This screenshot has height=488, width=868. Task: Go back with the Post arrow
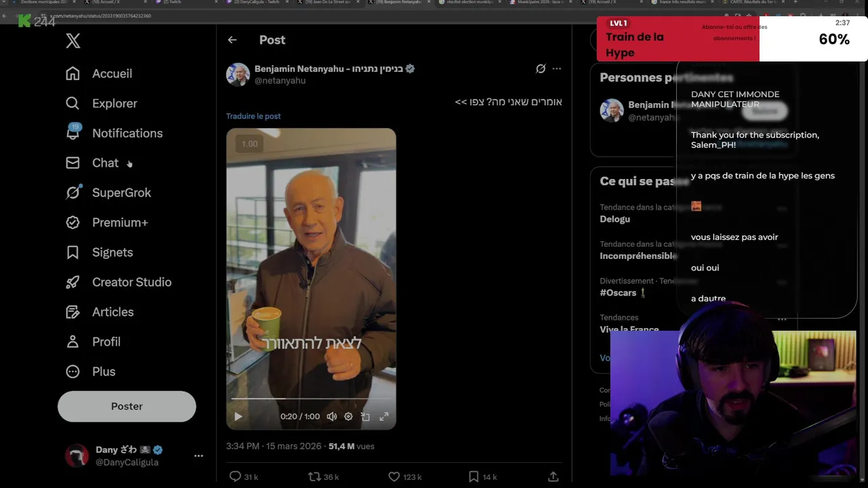232,40
